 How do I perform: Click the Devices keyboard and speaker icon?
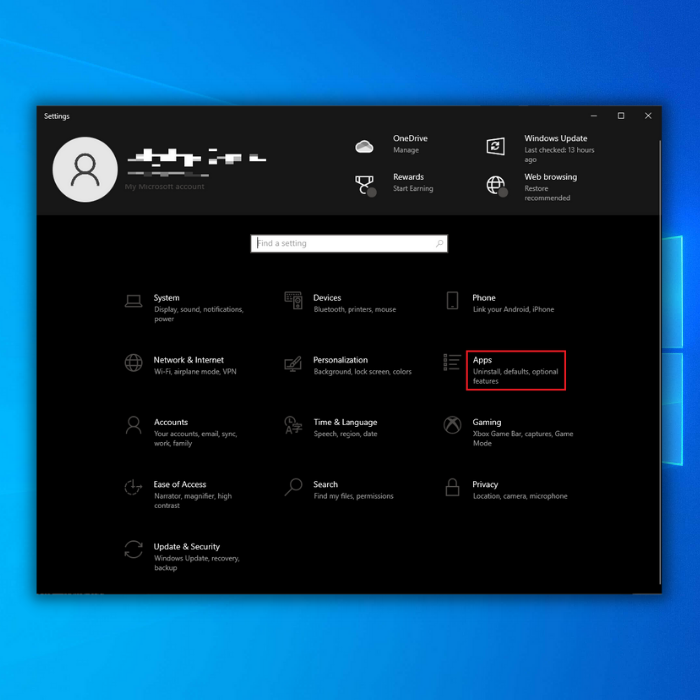tap(293, 300)
